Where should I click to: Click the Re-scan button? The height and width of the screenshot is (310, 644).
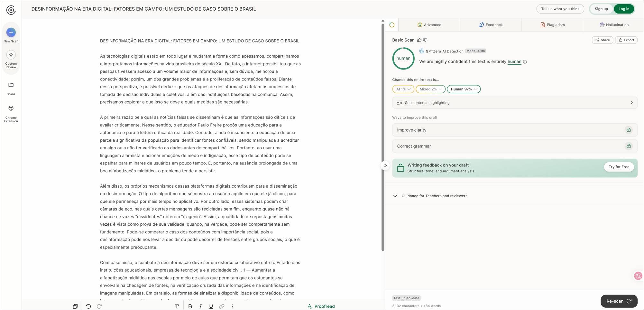tap(619, 301)
